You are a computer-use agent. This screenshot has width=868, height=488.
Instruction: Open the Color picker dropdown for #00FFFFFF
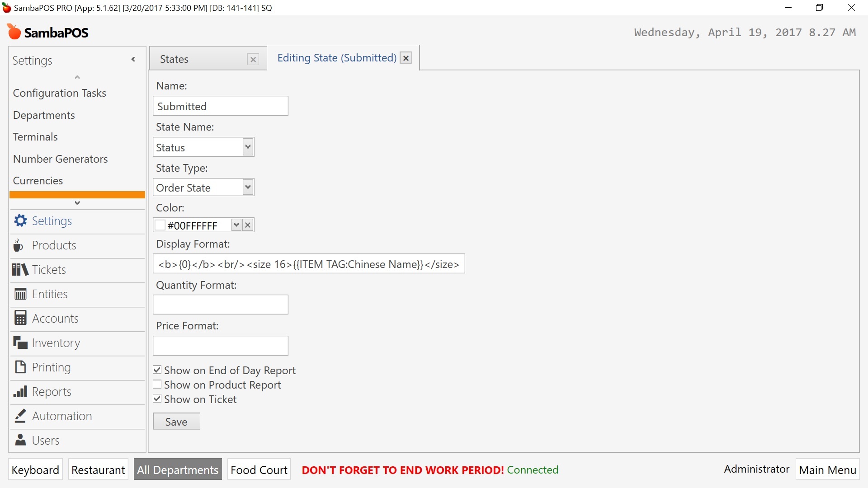(x=236, y=225)
